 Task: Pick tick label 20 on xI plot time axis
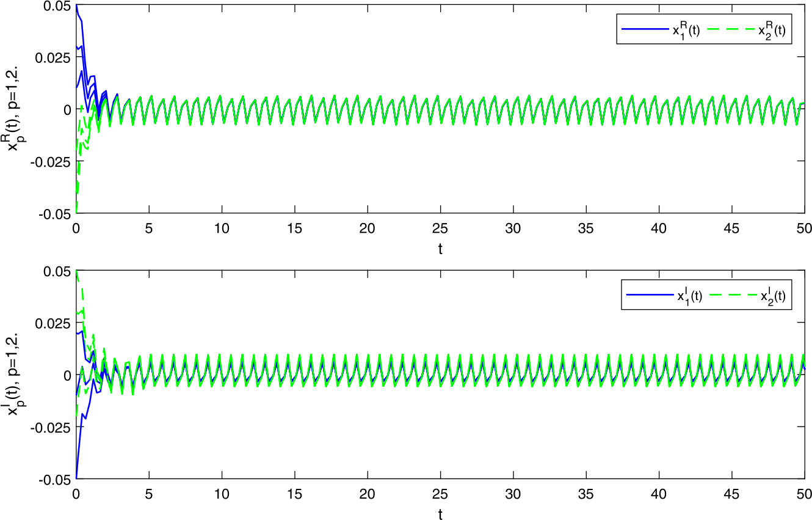click(x=368, y=493)
